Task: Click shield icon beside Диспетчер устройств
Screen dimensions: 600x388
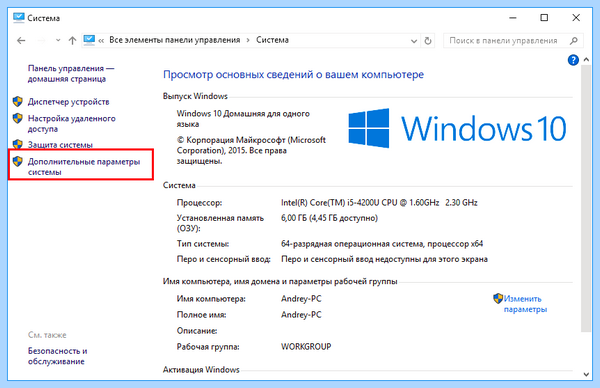Action: coord(18,101)
